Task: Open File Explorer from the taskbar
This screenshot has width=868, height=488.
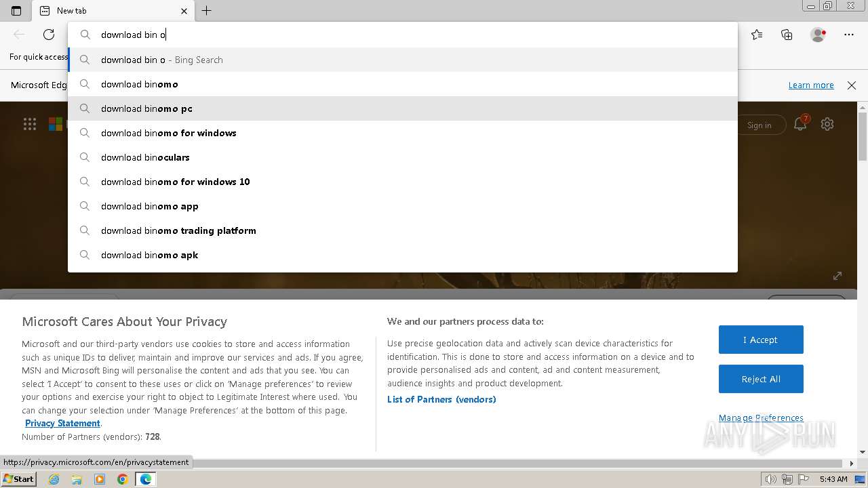Action: (77, 479)
